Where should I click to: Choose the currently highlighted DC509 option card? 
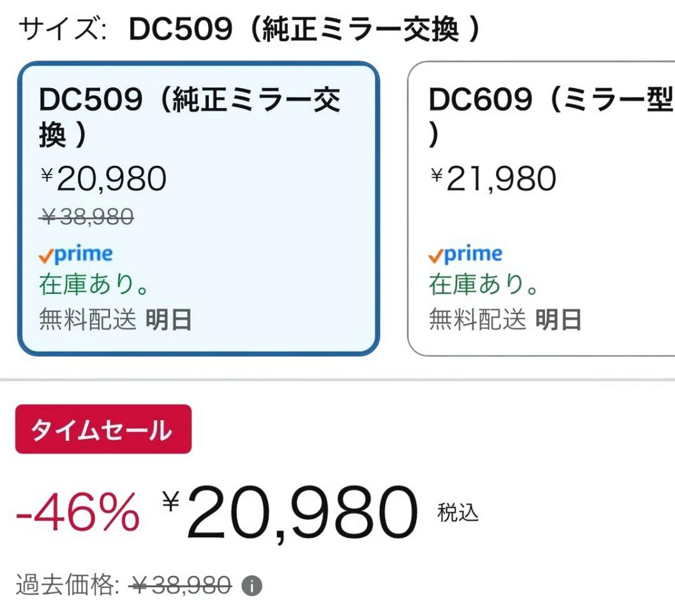coord(199,206)
